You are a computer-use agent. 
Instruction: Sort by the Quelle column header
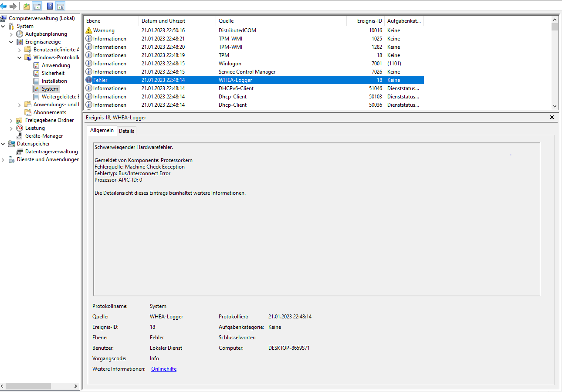coord(281,21)
